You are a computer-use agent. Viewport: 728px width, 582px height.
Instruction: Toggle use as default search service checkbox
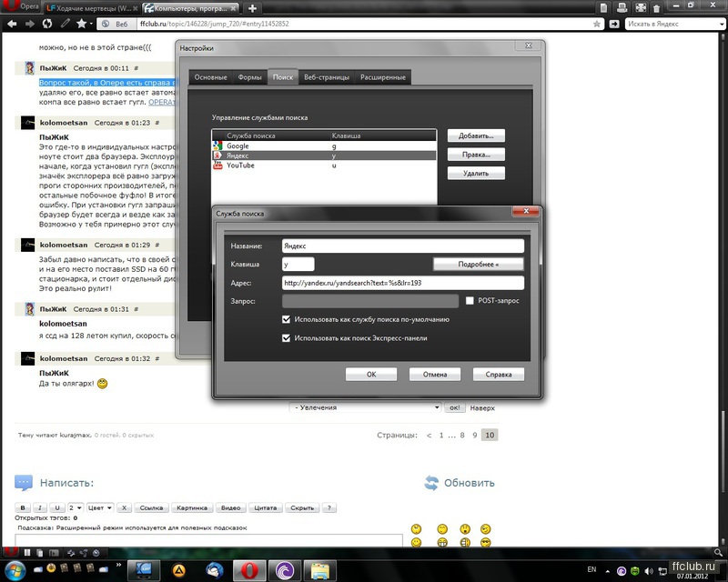pyautogui.click(x=286, y=319)
